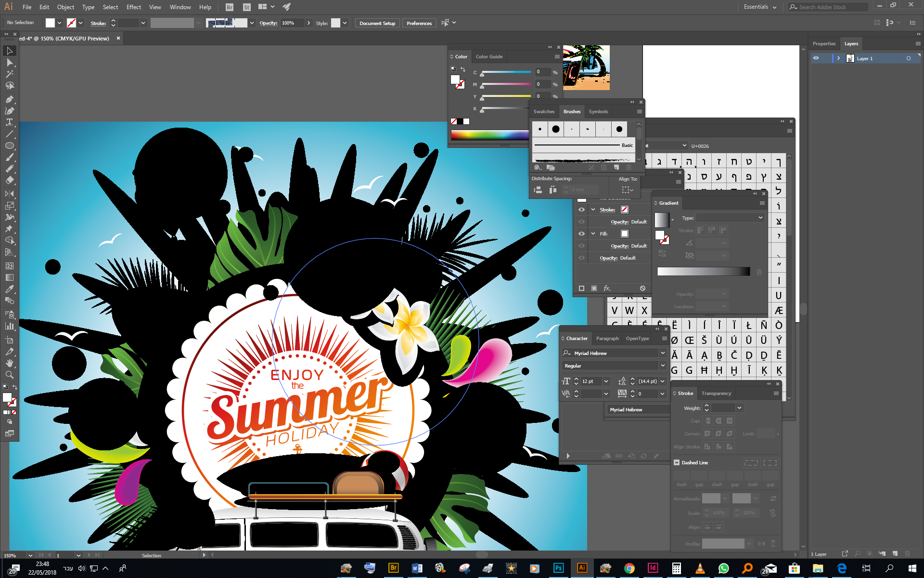Select the Magic Wand tool
Image resolution: width=924 pixels, height=578 pixels.
click(x=9, y=74)
